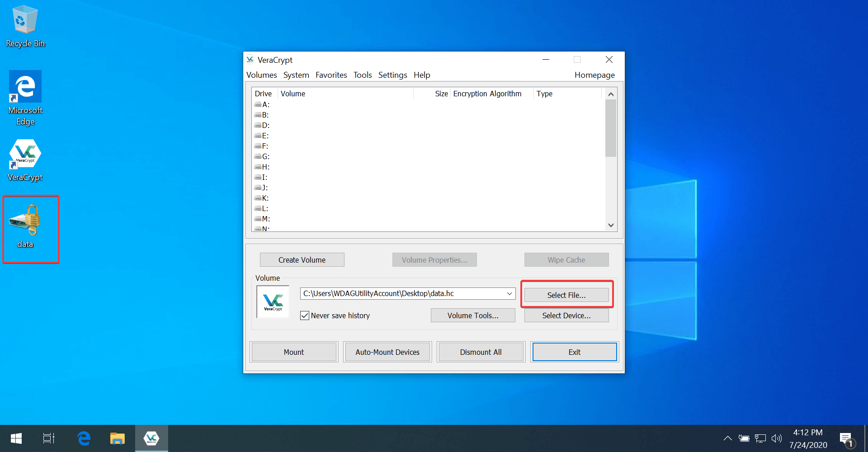Click the Select File button
Viewport: 868px width, 452px height.
[x=566, y=295]
